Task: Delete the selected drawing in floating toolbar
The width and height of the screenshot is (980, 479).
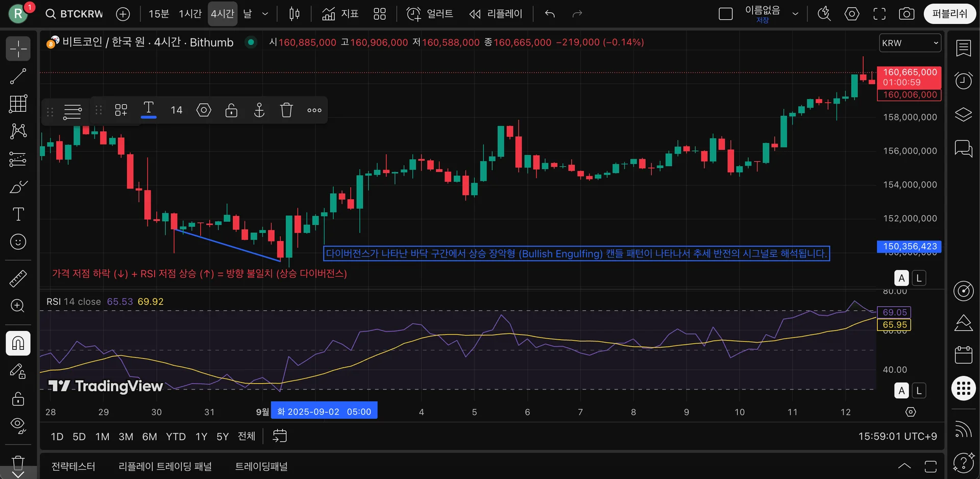Action: click(286, 110)
